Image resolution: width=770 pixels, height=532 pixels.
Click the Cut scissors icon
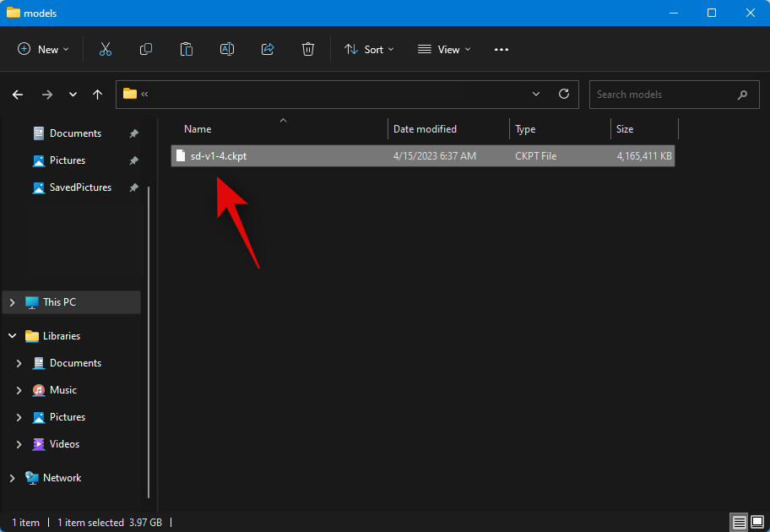[x=106, y=50]
